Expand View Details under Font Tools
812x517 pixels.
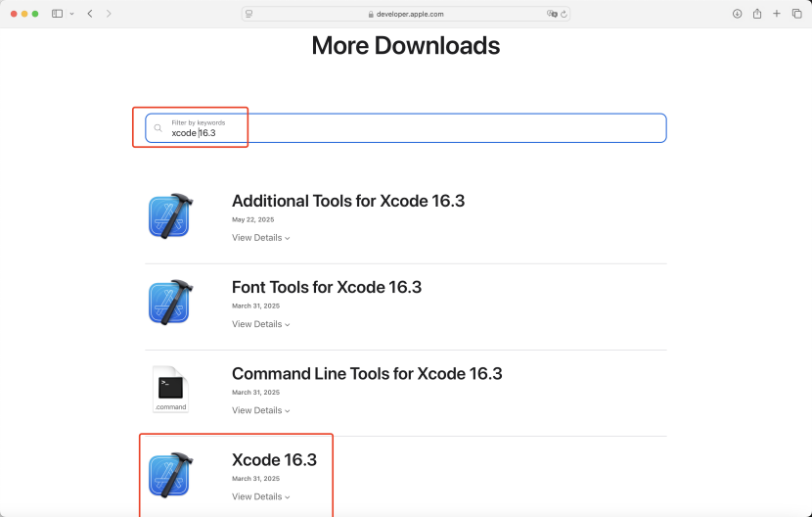click(x=260, y=324)
